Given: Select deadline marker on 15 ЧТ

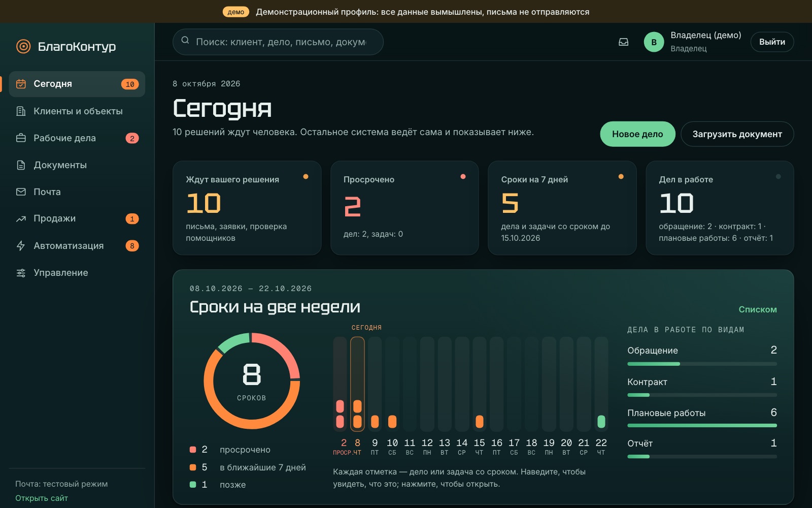Looking at the screenshot, I should [x=479, y=422].
